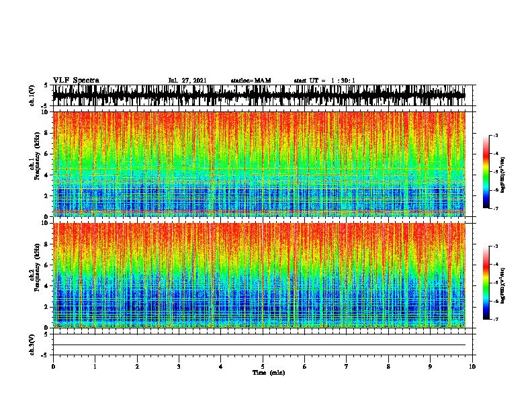Click time axis tick label "3"
Screen dimensions: 532x411
[x=179, y=367]
